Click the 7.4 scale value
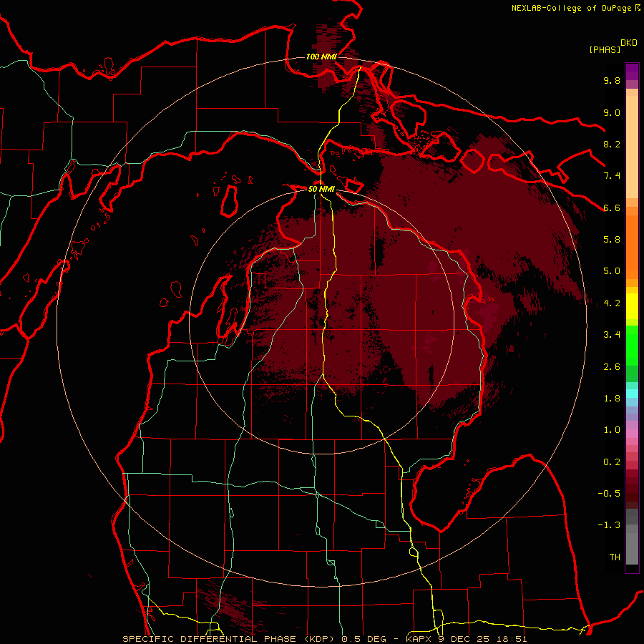Image resolution: width=644 pixels, height=644 pixels. pos(612,176)
